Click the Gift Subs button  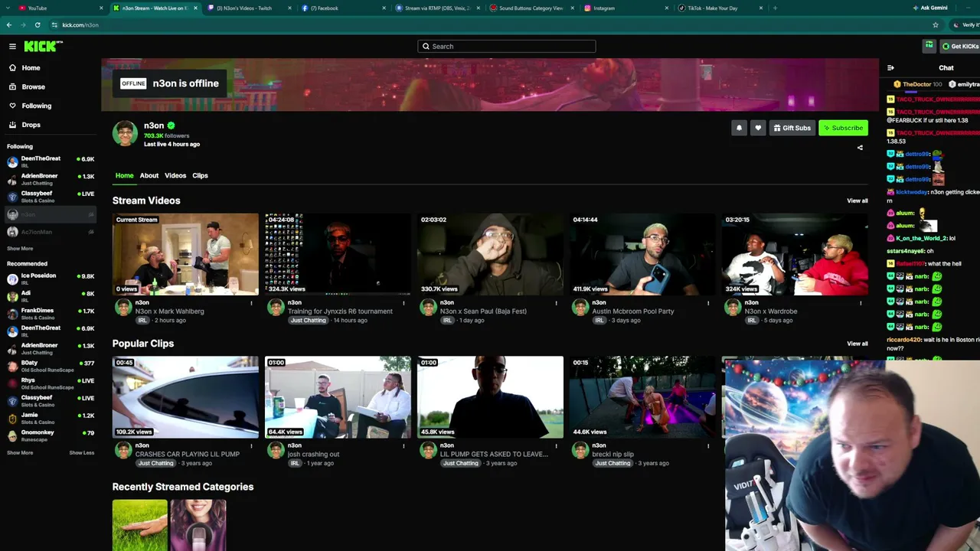(792, 128)
